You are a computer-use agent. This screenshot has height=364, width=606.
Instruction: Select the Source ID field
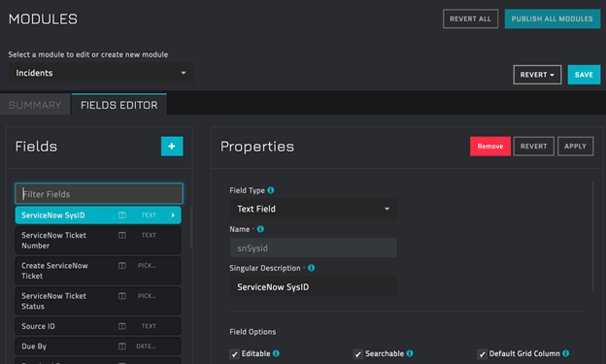[98, 326]
